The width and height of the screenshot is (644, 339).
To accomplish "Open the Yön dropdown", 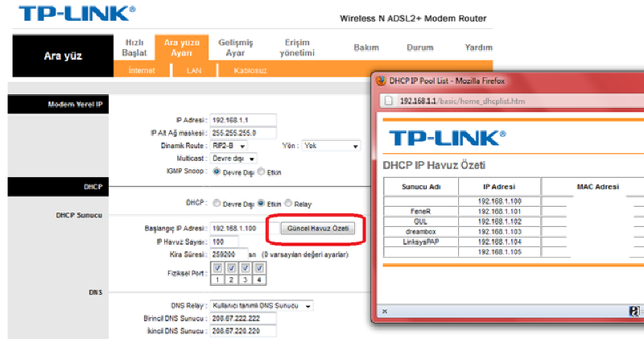I will [332, 146].
